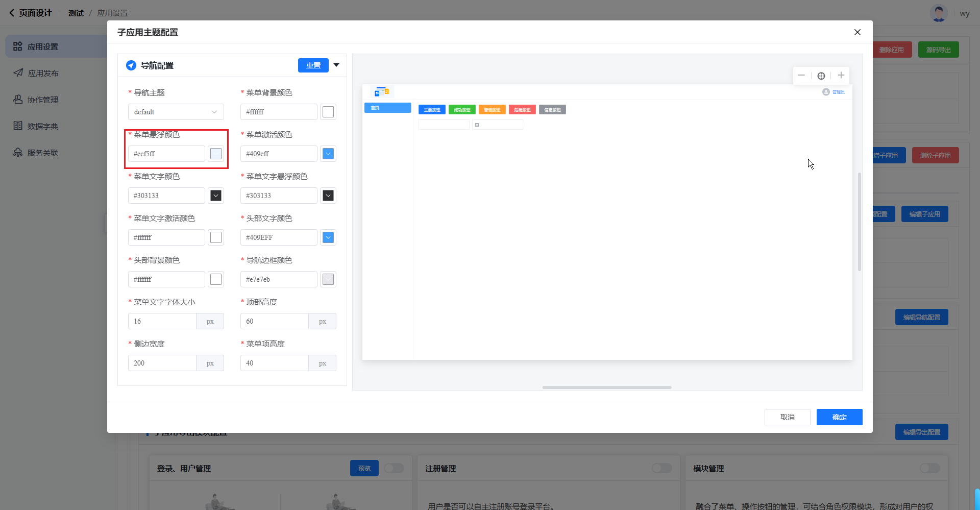This screenshot has height=510, width=980.
Task: Click the navigation config compass icon
Action: (x=131, y=65)
